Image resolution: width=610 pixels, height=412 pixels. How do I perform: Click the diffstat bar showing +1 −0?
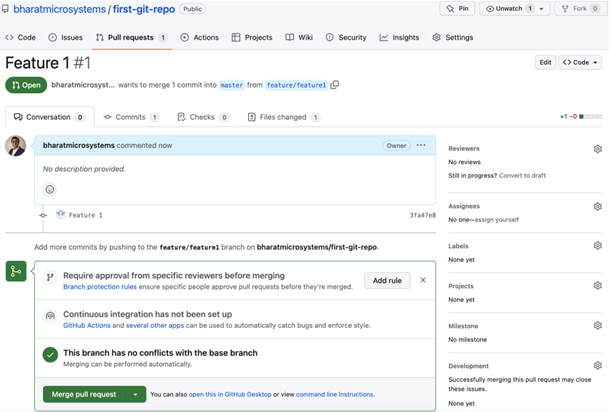coord(581,116)
